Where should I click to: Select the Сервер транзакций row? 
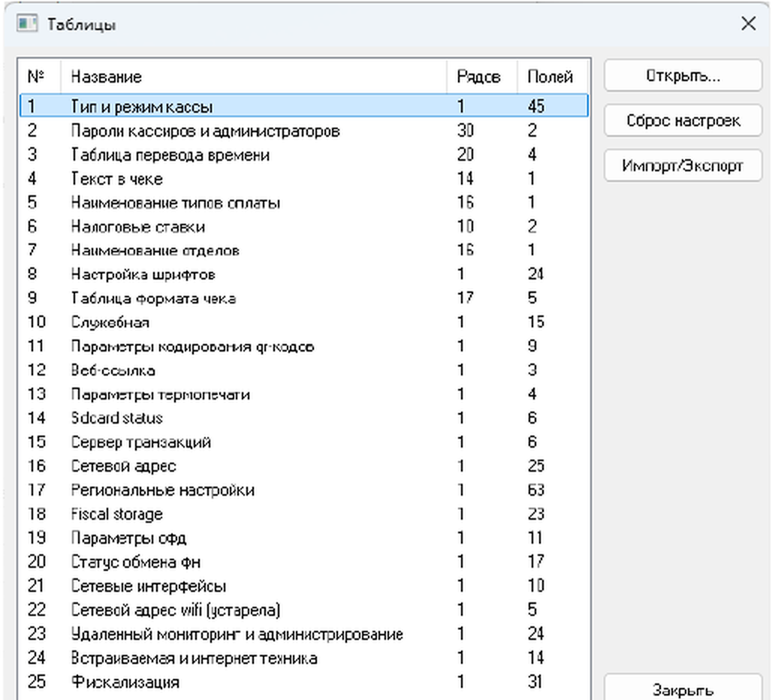pyautogui.click(x=304, y=442)
